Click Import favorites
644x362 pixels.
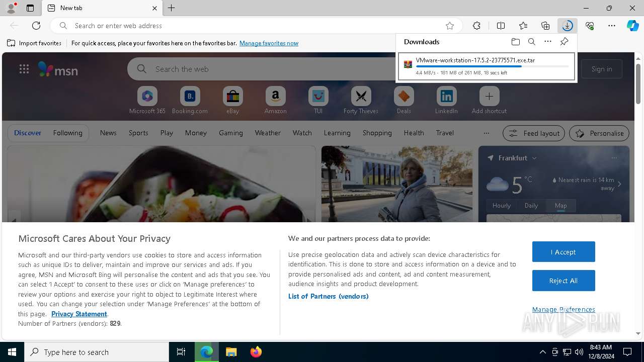[34, 43]
